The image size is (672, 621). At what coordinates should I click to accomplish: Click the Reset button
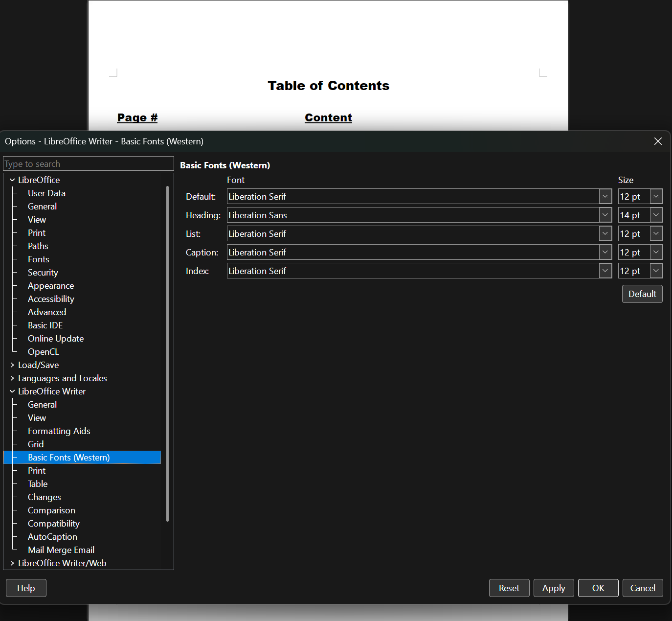[509, 588]
